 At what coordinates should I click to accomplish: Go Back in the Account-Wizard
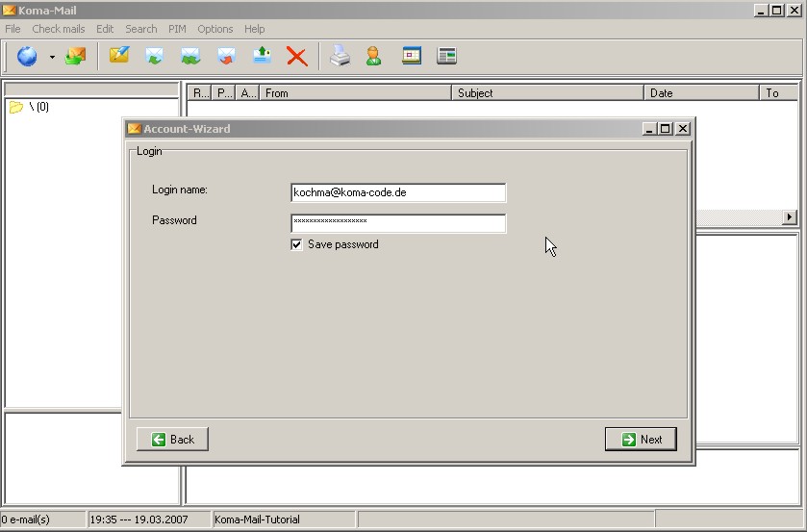[172, 440]
